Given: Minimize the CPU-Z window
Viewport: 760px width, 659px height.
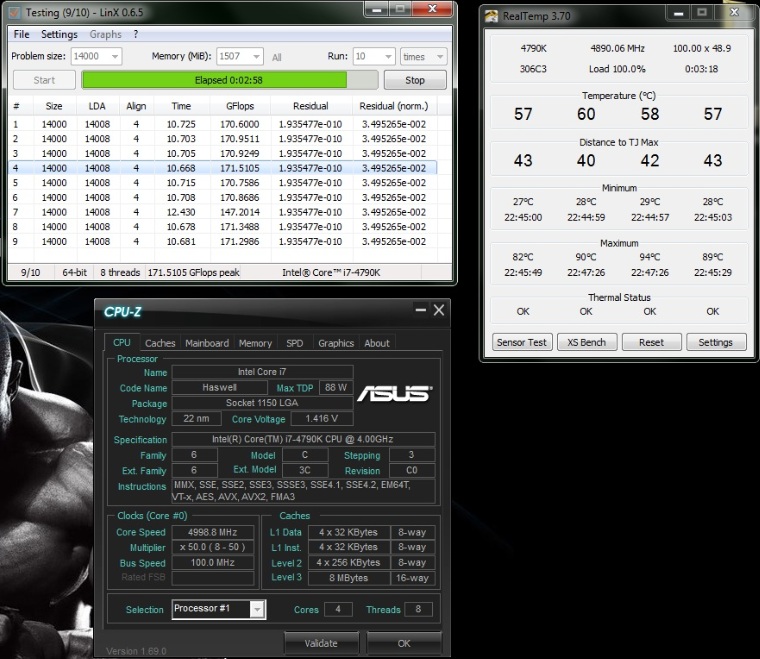Looking at the screenshot, I should 421,310.
